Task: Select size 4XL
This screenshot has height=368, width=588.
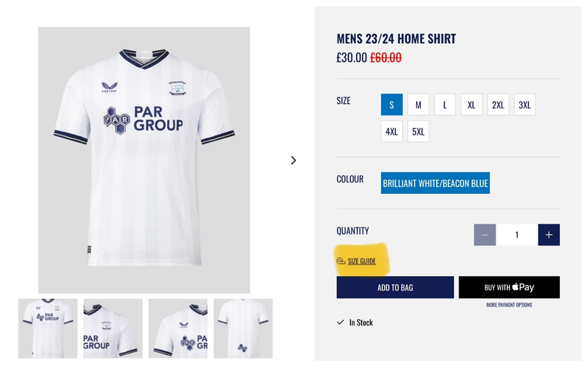Action: click(392, 131)
